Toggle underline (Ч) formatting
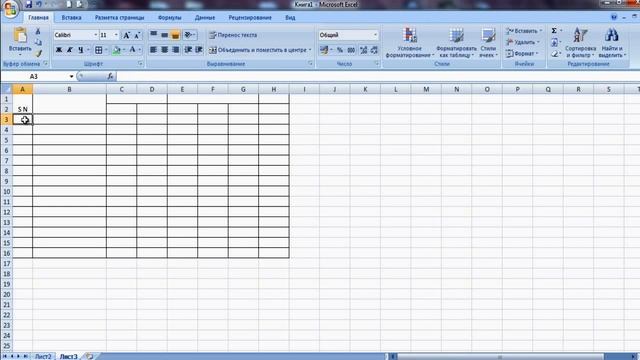Screen dimensions: 640x360 81,50
